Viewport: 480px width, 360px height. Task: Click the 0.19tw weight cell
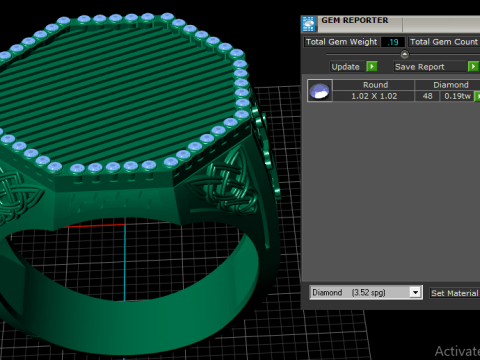457,96
